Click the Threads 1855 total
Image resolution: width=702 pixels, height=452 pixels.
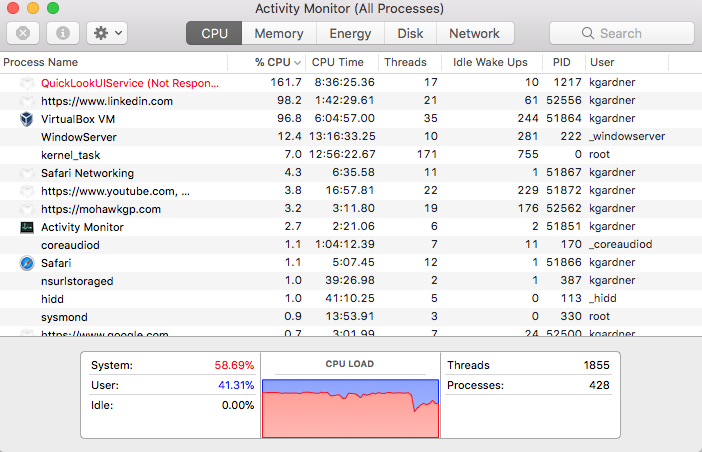coord(596,365)
